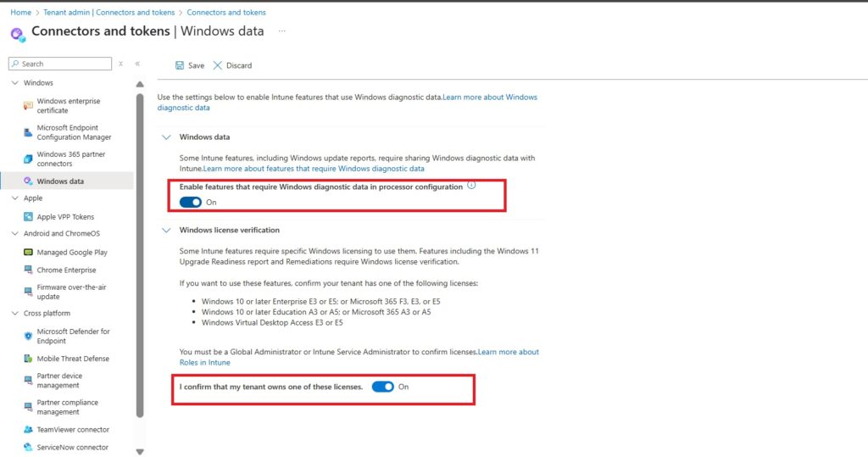Click the Windows data sidebar icon

tap(28, 181)
